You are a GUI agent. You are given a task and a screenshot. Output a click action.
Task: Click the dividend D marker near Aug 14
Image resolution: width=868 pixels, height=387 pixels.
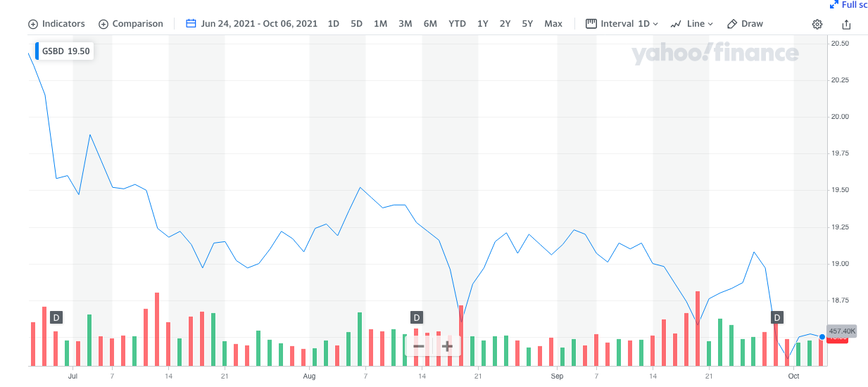(416, 317)
